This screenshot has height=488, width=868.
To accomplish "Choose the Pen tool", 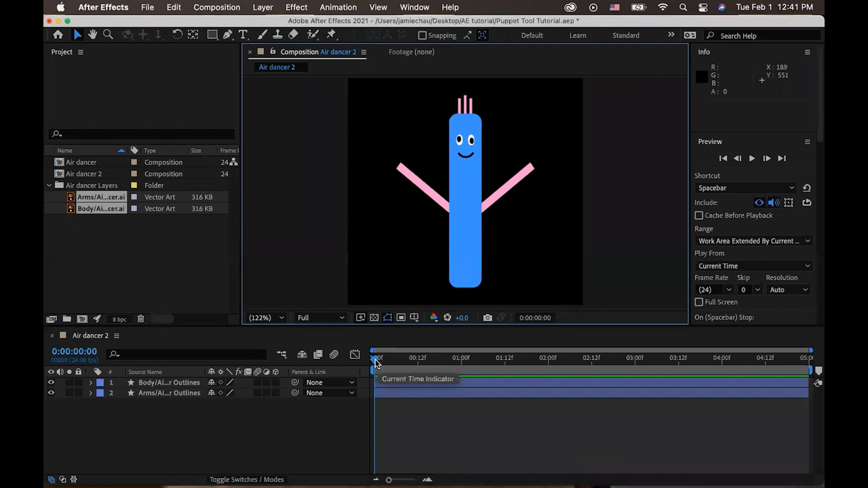I will pyautogui.click(x=228, y=34).
